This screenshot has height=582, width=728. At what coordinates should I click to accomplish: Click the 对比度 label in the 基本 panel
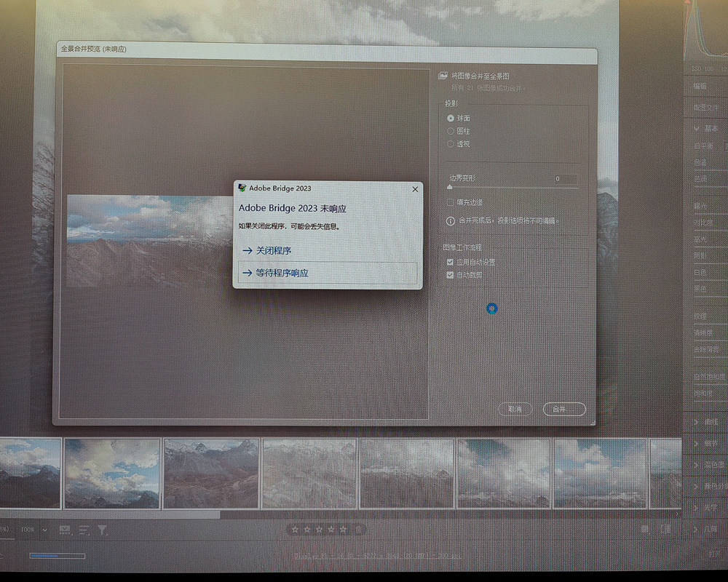[703, 223]
